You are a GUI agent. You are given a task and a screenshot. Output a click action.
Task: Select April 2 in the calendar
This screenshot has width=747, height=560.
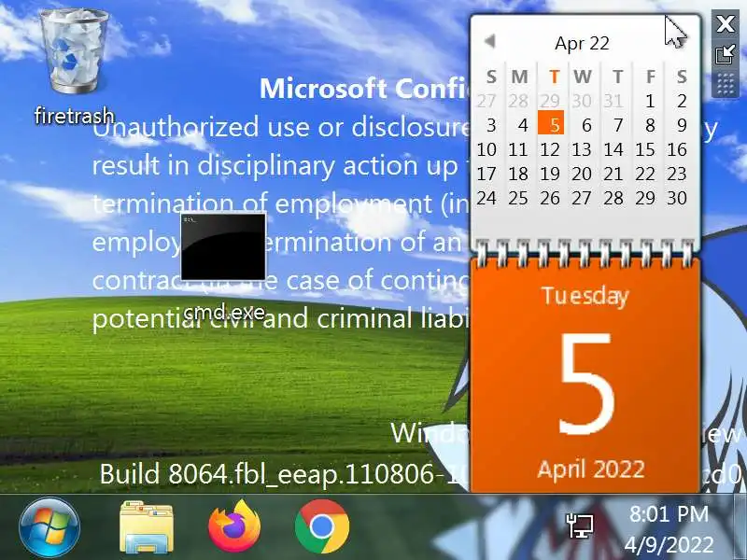click(682, 101)
